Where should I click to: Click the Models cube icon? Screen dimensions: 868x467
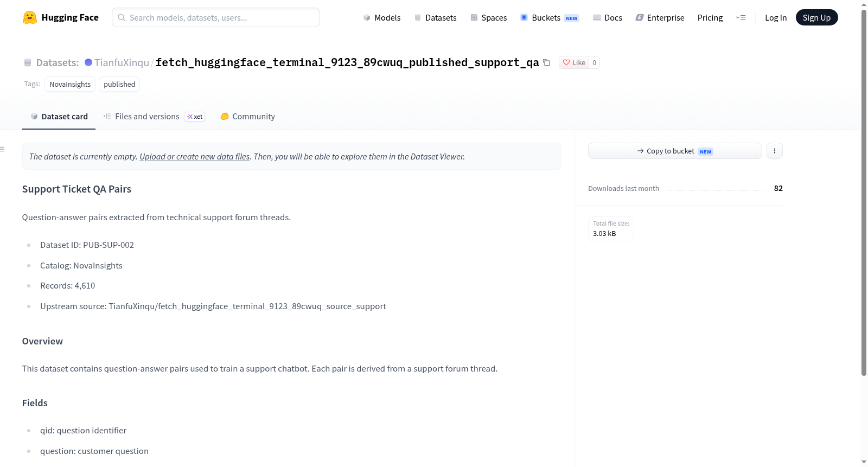367,17
